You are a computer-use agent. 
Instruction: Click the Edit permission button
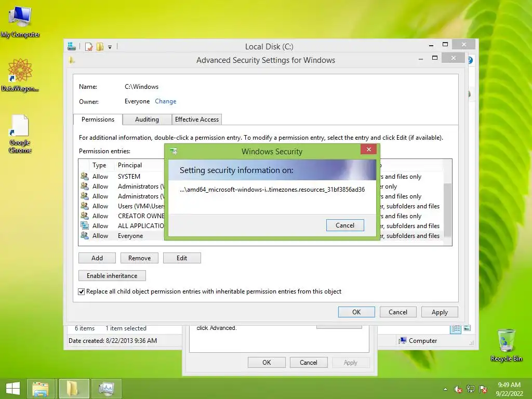182,258
